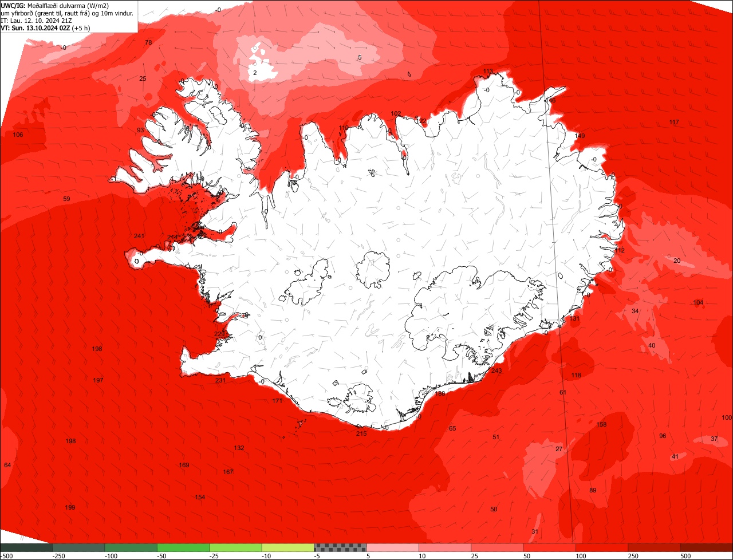Click the flux value '131' on the southeast coast
Viewport: 733px width, 560px height.
(574, 318)
